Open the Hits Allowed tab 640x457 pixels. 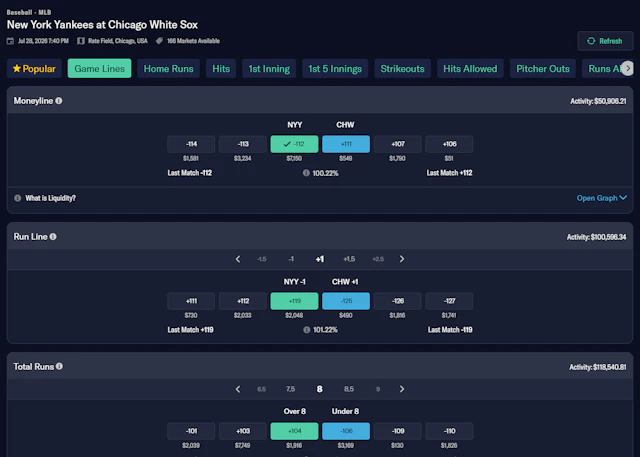[470, 69]
